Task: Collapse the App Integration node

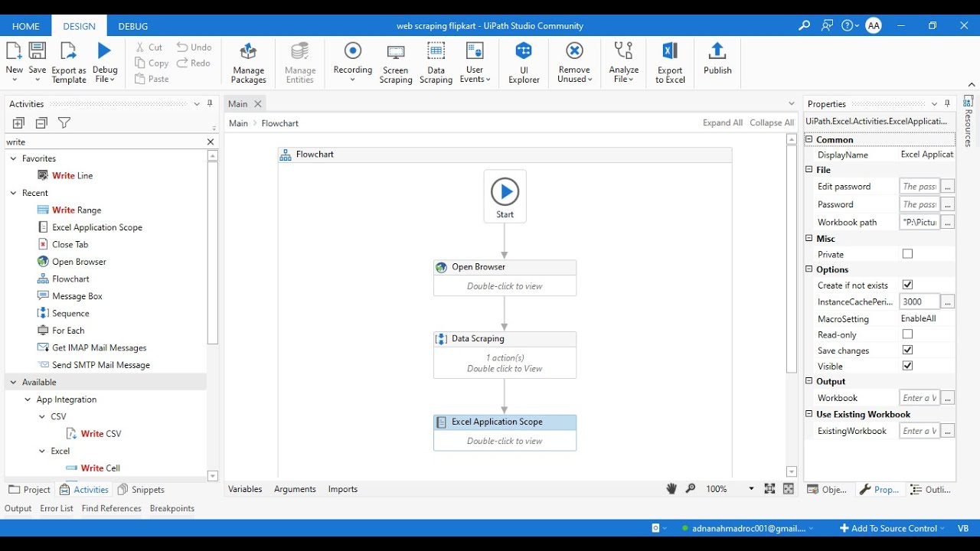Action: 28,399
